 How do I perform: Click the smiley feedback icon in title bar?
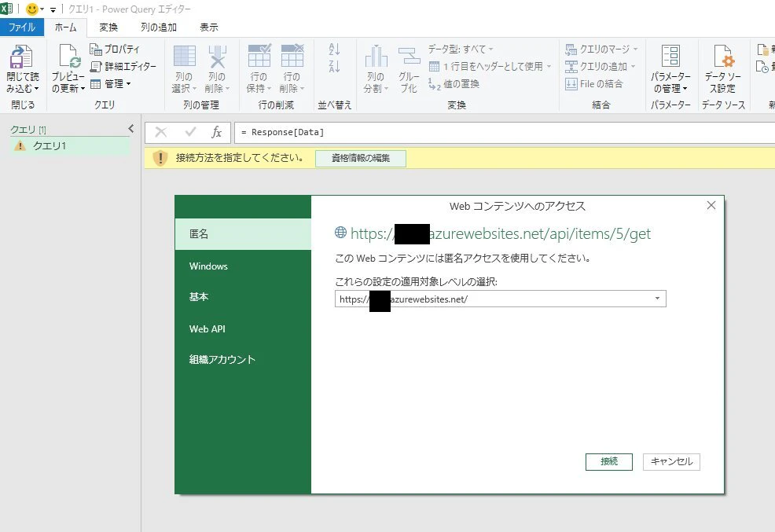pos(31,9)
